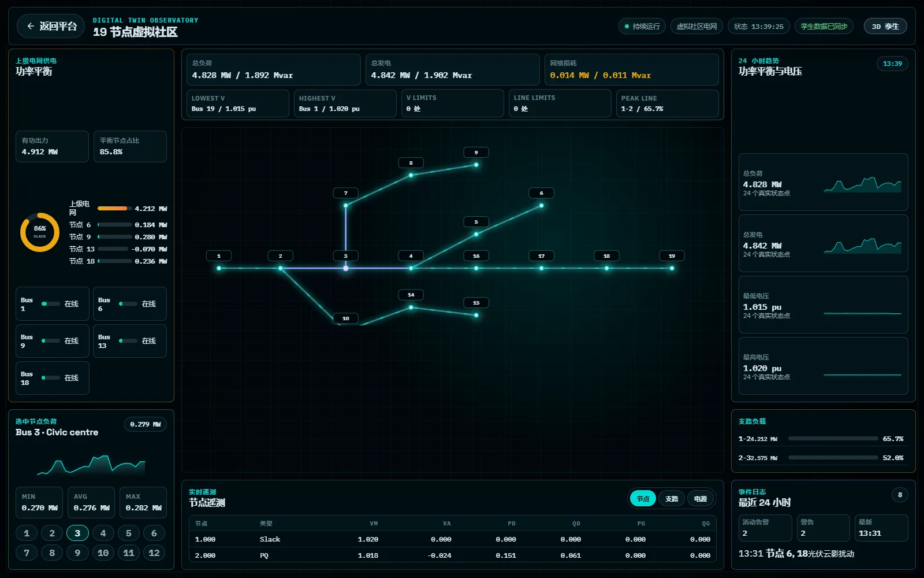This screenshot has width=924, height=578.
Task: Toggle Bus 6 online switch
Action: pos(128,303)
